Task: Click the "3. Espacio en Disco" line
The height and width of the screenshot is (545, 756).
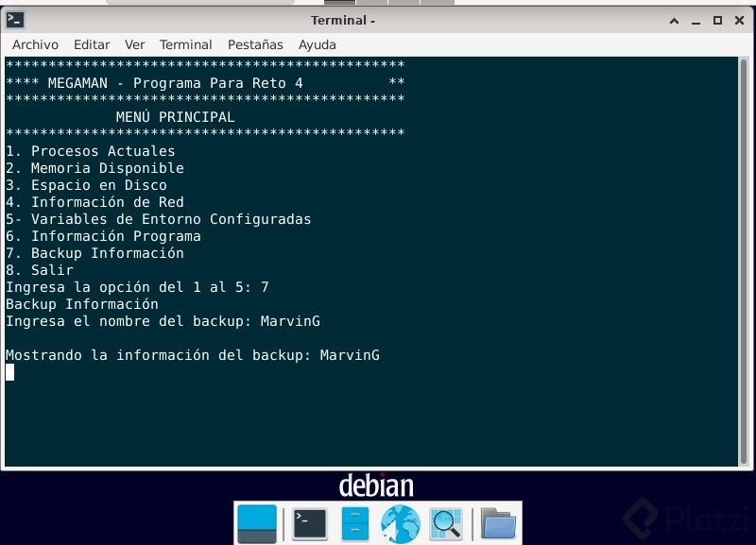Action: pos(86,185)
